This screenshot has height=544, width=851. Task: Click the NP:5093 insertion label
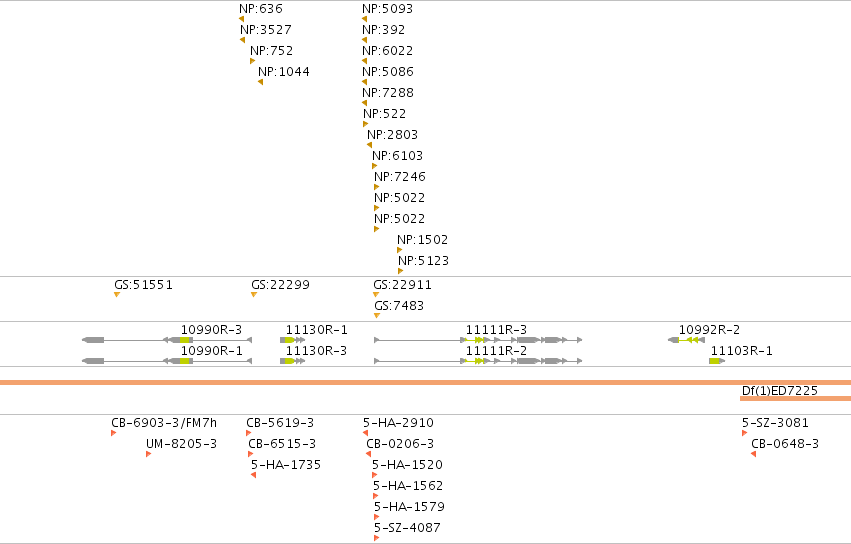(388, 9)
